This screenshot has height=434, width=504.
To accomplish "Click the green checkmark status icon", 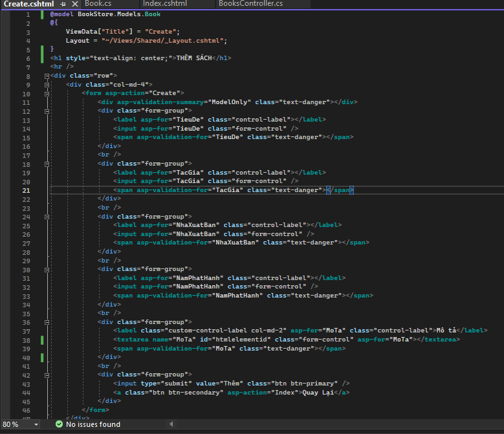I will coord(59,424).
